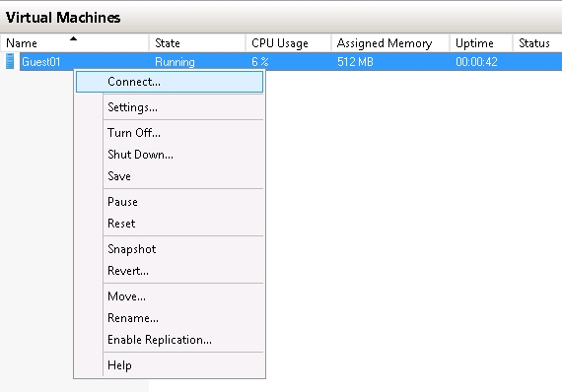Click the Running state cell
Viewport: 562px width, 392px height.
(x=175, y=62)
